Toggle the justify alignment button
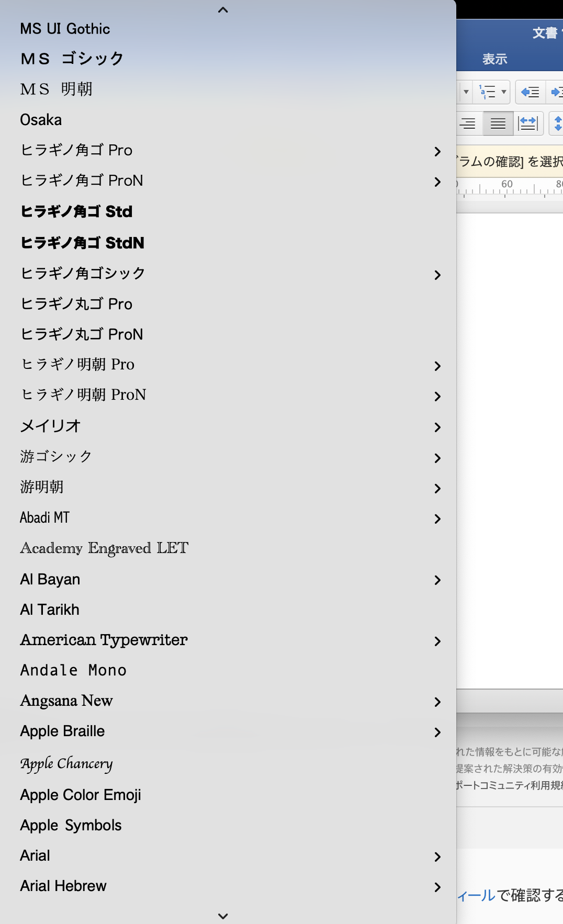Image resolution: width=563 pixels, height=924 pixels. coord(498,123)
